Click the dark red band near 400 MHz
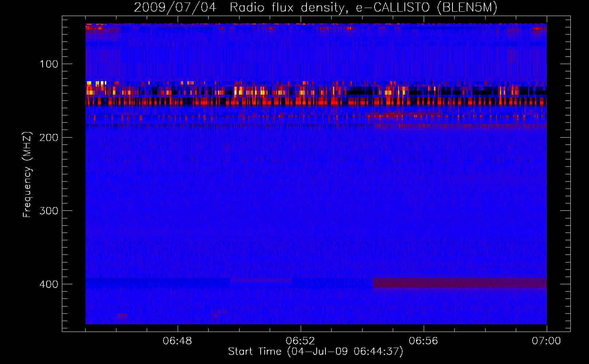The width and height of the screenshot is (589, 364). tap(460, 283)
